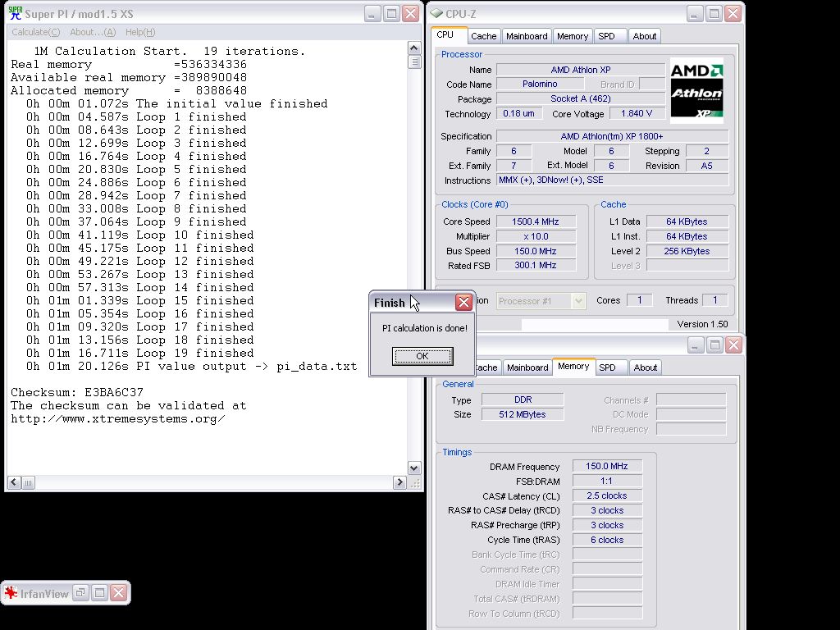Viewport: 840px width, 630px height.
Task: Close the Super PI window
Action: pos(411,13)
